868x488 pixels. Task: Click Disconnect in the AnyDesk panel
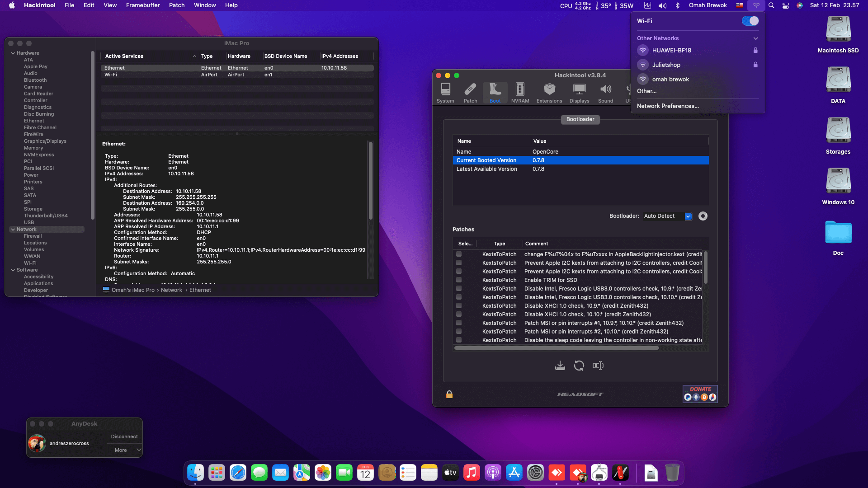pyautogui.click(x=124, y=436)
